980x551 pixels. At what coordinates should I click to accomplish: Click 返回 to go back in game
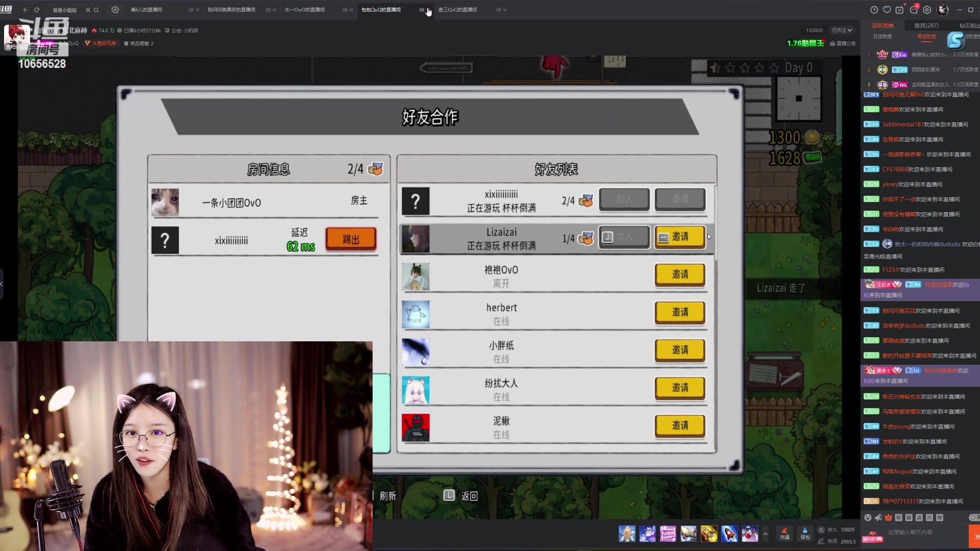pyautogui.click(x=461, y=495)
